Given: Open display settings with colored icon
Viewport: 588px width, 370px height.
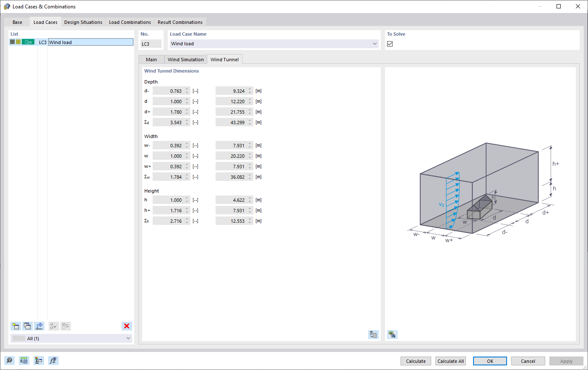Looking at the screenshot, I should pos(39,360).
